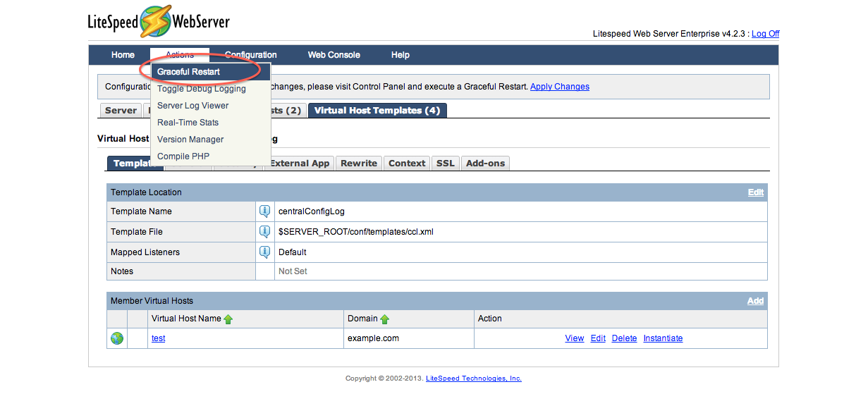
Task: Open the test virtual host link
Action: tap(159, 338)
